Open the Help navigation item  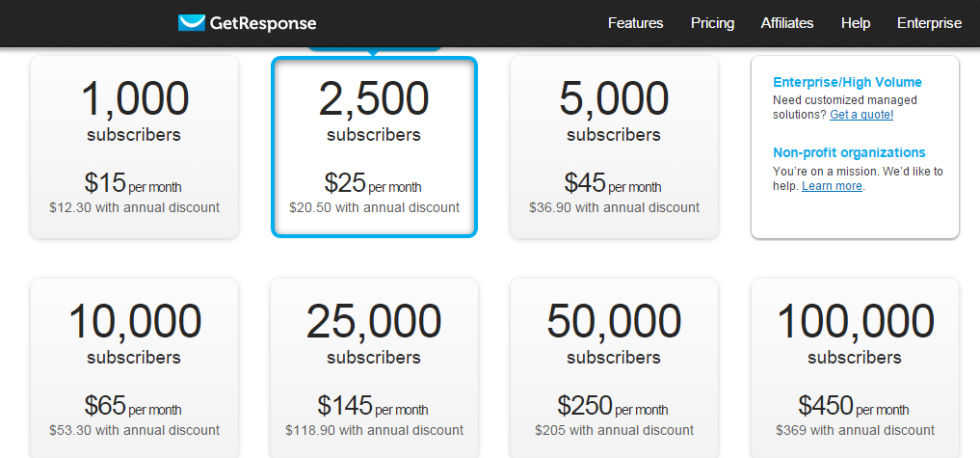point(855,23)
